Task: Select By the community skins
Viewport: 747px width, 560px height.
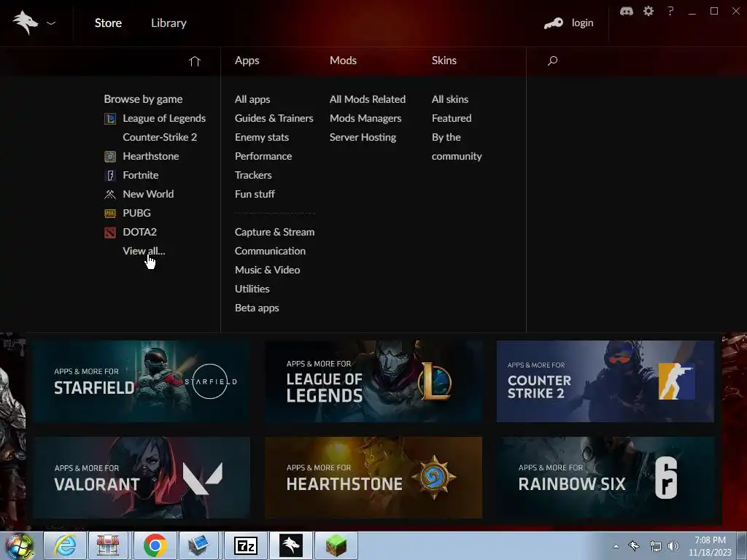Action: click(457, 147)
